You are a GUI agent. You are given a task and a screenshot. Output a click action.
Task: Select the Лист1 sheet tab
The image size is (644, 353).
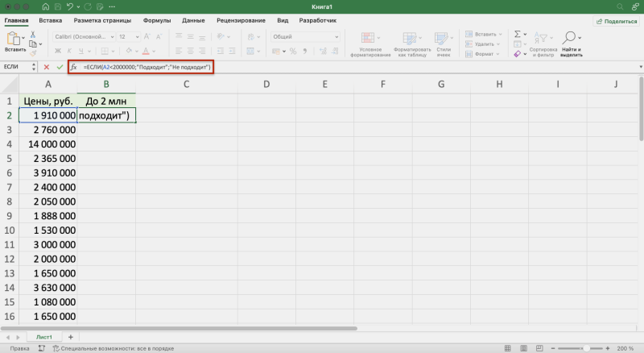[44, 337]
